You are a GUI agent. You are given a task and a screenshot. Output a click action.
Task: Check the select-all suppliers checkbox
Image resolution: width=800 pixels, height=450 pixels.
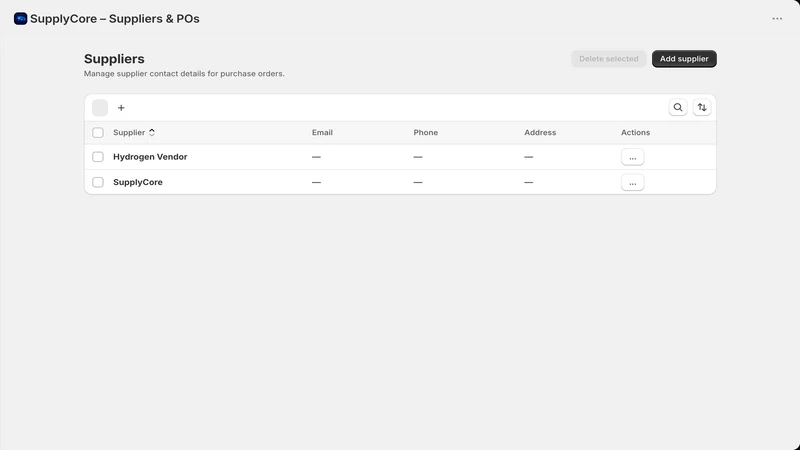(x=98, y=133)
